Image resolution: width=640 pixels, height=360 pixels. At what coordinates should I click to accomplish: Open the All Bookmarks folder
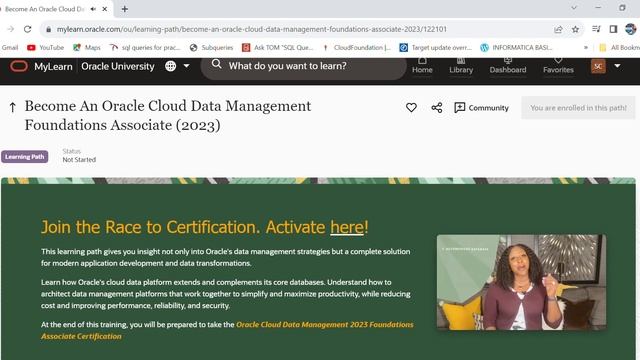coord(619,47)
